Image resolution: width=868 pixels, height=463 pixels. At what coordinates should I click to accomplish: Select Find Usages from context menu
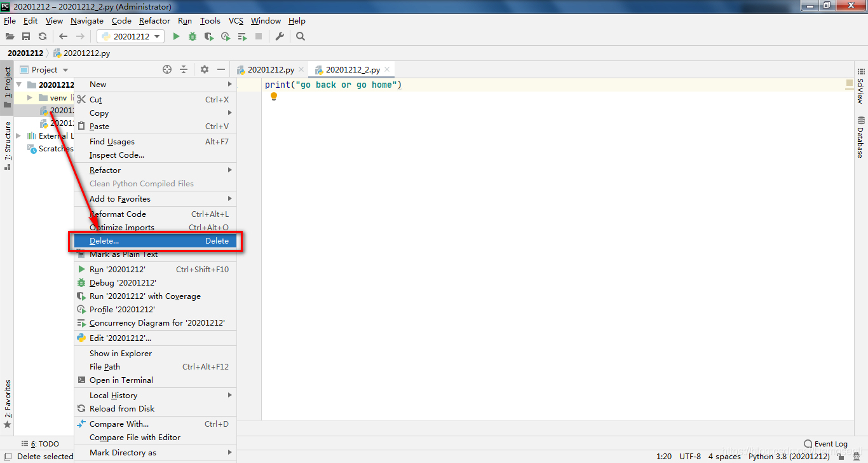155,142
